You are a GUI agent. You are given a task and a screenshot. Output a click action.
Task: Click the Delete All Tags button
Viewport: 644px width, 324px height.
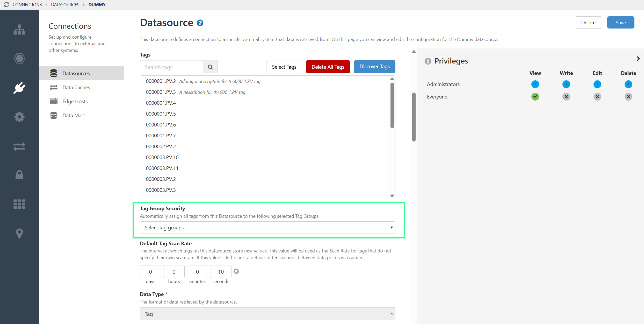tap(328, 67)
